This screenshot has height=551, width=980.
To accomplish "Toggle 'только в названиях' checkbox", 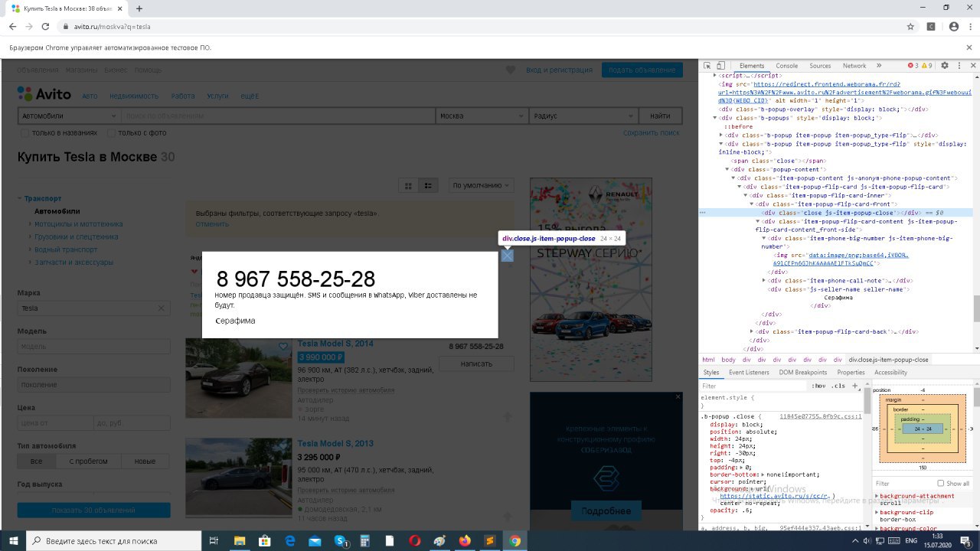I will (24, 132).
